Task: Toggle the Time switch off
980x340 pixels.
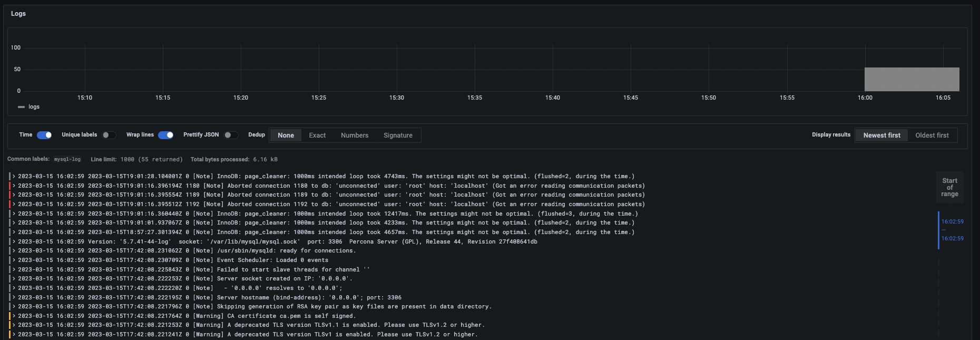Action: [44, 135]
